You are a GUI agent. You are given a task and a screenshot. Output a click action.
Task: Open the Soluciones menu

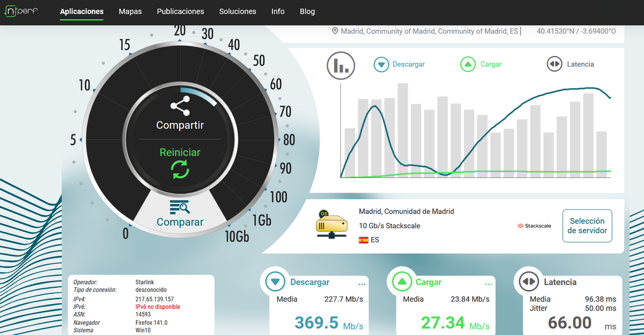tap(238, 11)
